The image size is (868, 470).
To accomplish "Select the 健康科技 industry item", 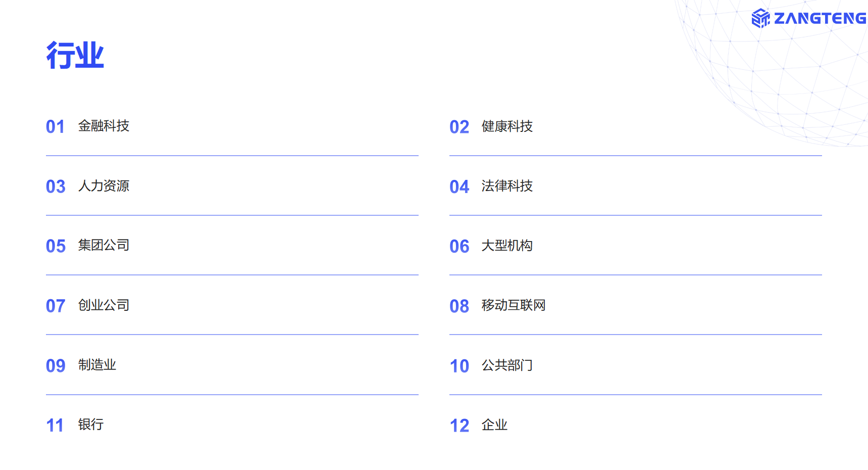I will 507,126.
